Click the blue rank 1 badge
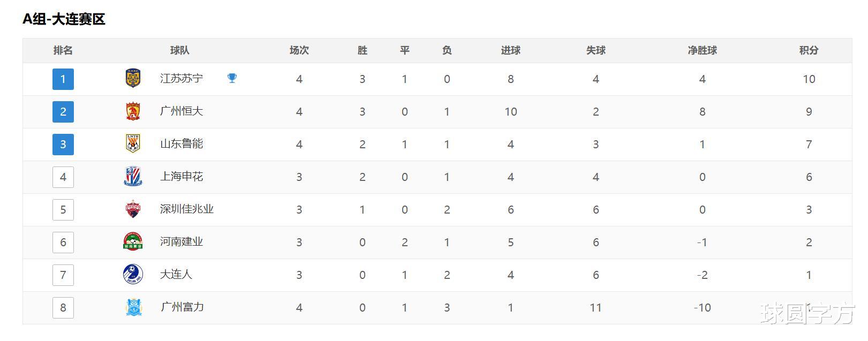 pos(63,79)
